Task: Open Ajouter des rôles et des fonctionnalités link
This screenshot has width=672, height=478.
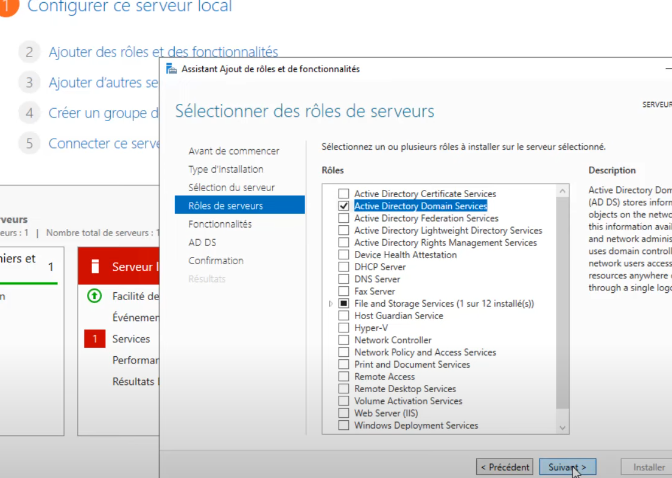Action: pyautogui.click(x=163, y=52)
